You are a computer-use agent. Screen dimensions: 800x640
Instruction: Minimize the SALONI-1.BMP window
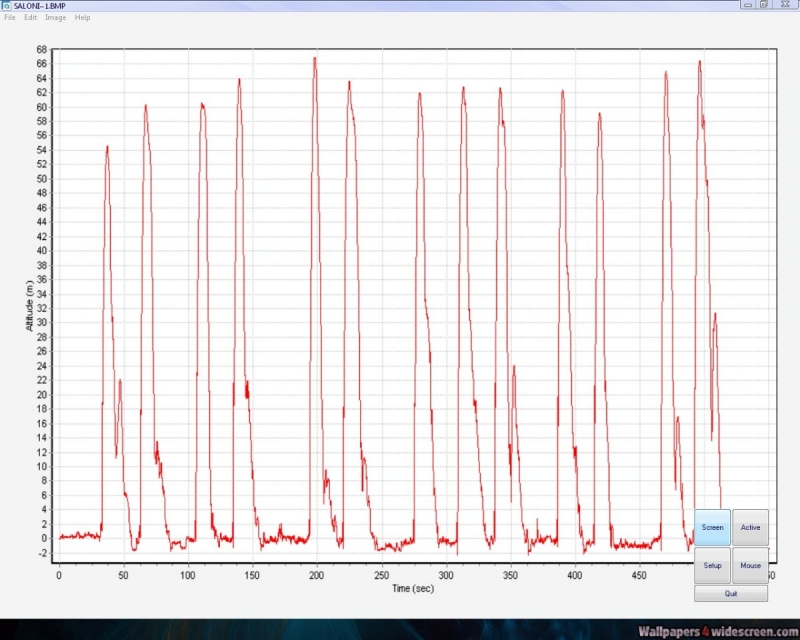[746, 4]
